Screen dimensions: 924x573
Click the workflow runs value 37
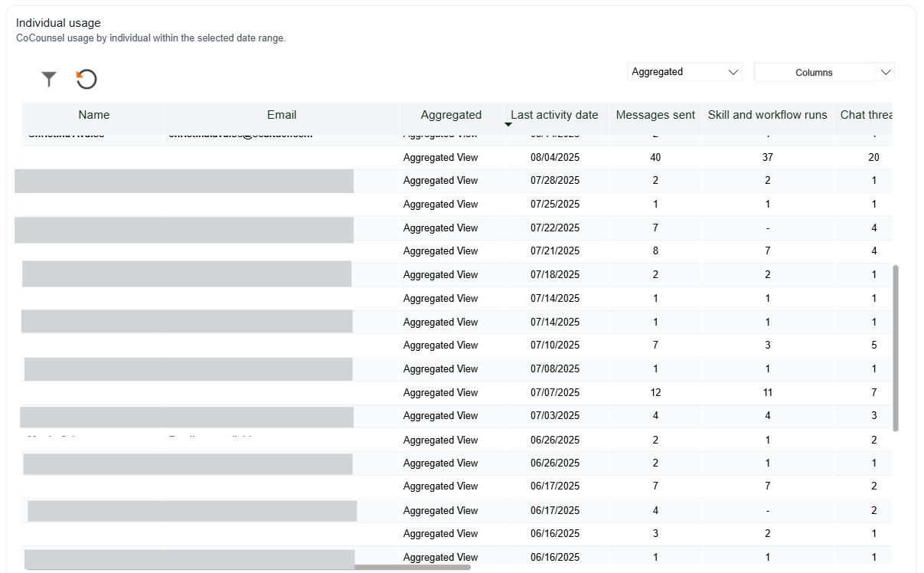pyautogui.click(x=767, y=158)
